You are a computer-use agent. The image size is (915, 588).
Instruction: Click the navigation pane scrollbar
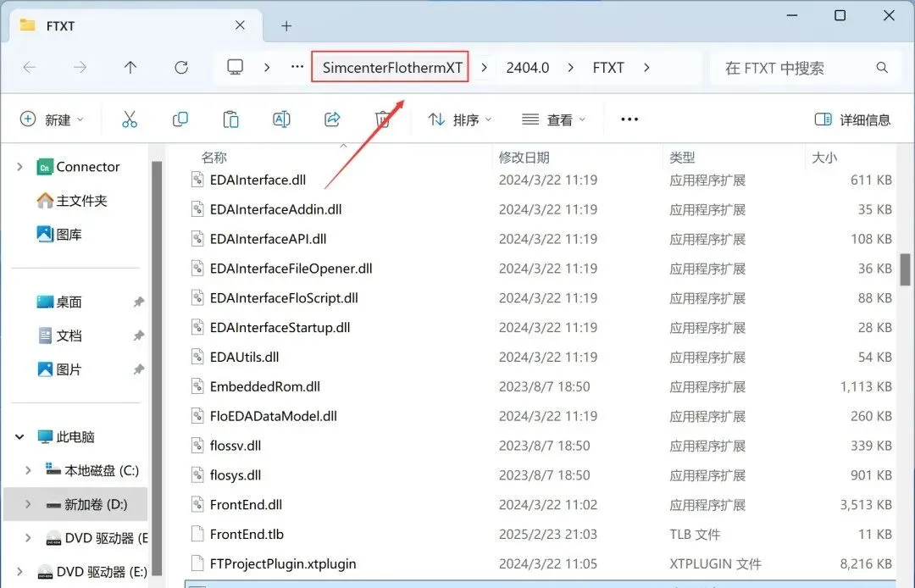click(x=157, y=368)
